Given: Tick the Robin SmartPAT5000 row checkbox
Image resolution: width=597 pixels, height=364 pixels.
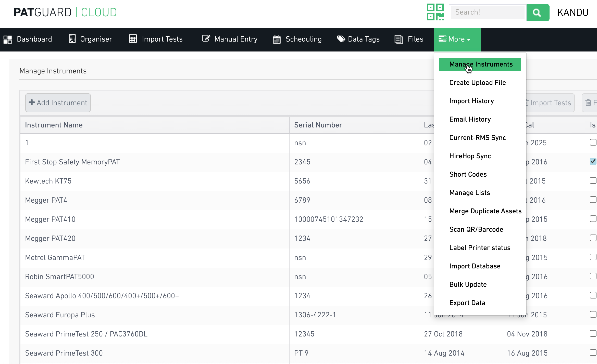Looking at the screenshot, I should (x=593, y=276).
